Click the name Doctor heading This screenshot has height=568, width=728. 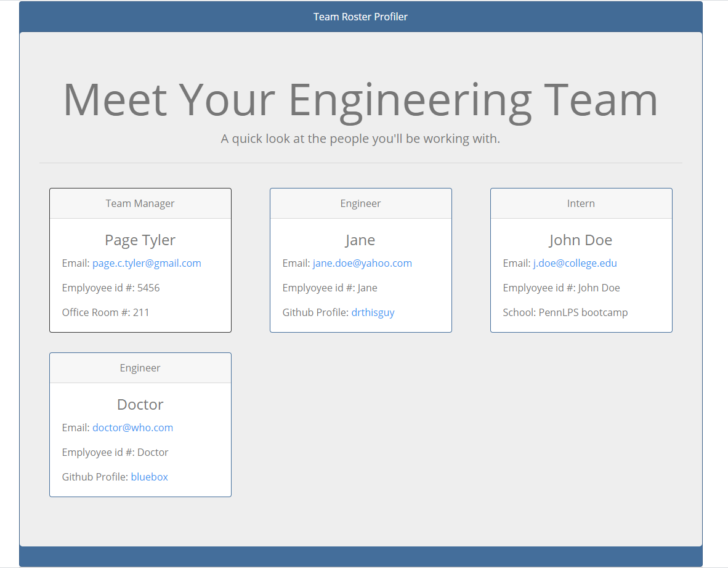[x=140, y=405]
